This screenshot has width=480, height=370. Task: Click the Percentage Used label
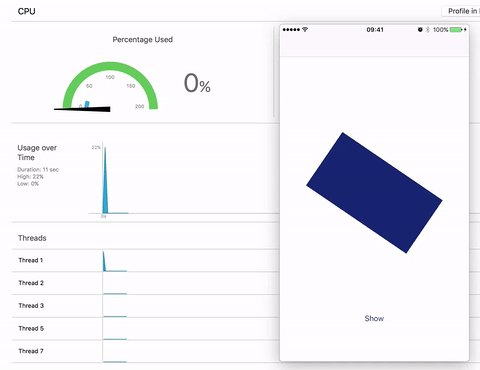click(x=143, y=40)
